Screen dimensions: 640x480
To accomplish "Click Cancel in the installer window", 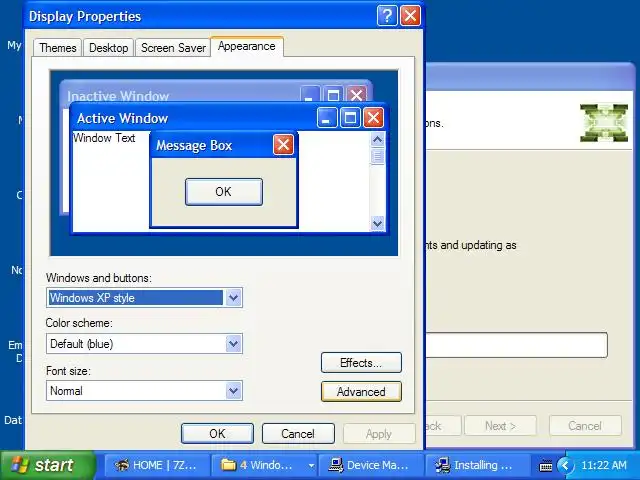I will (585, 426).
